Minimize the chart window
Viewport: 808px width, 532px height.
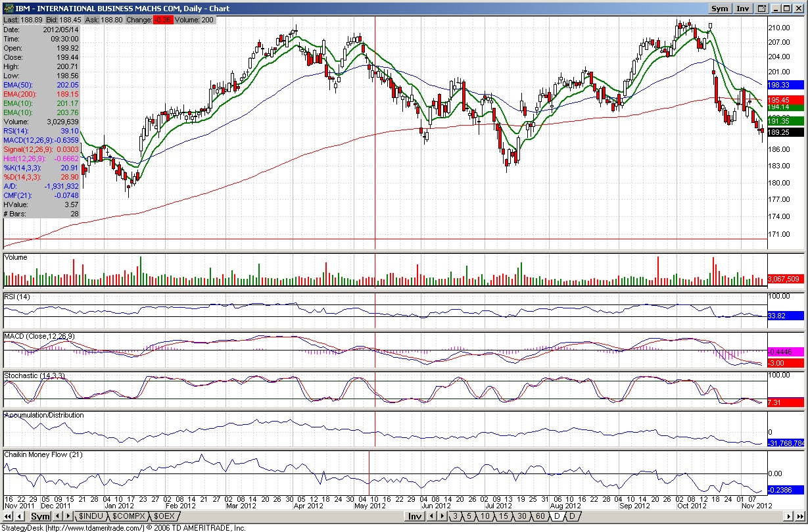coord(776,9)
